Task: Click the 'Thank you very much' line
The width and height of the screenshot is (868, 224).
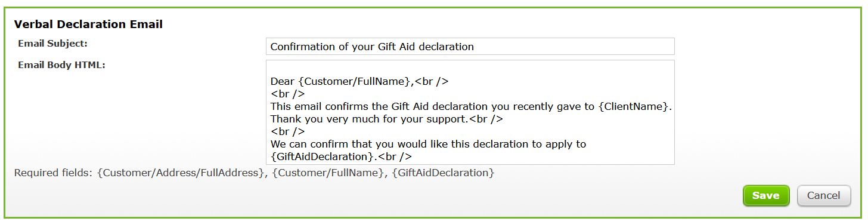Action: pos(386,119)
